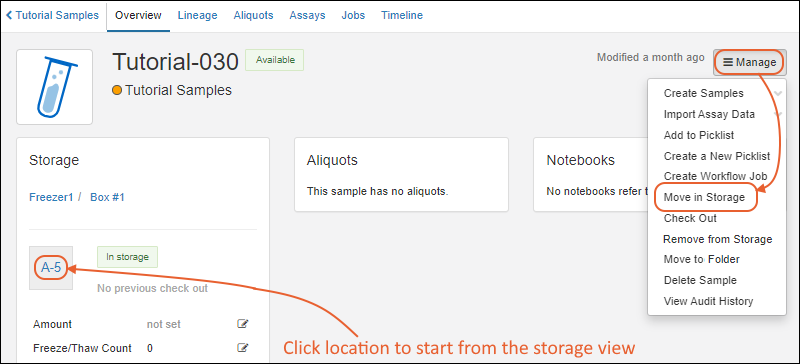Image resolution: width=800 pixels, height=364 pixels.
Task: Expand the Create Samples submenu arrow
Action: (778, 93)
